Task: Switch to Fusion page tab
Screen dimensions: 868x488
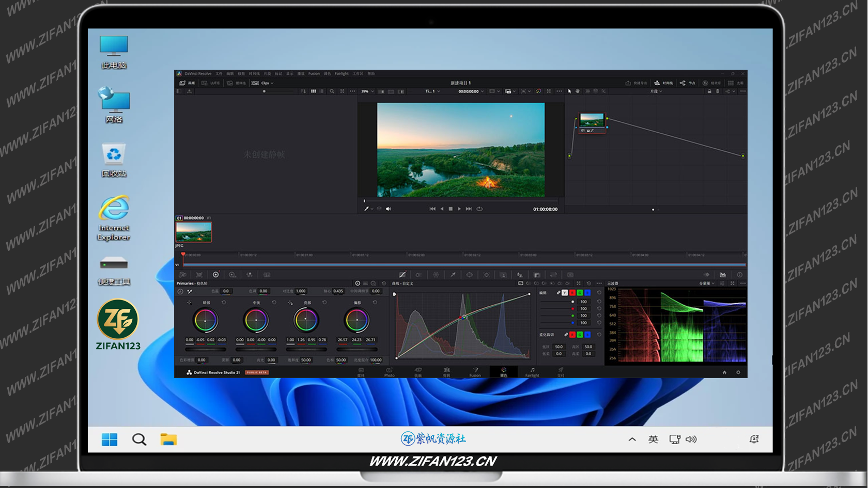Action: click(475, 372)
